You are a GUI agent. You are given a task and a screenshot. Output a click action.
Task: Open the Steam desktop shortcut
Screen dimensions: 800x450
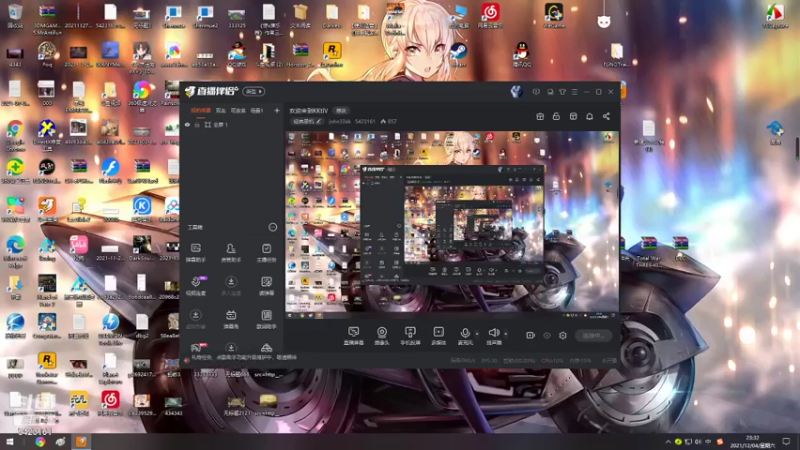pos(458,55)
